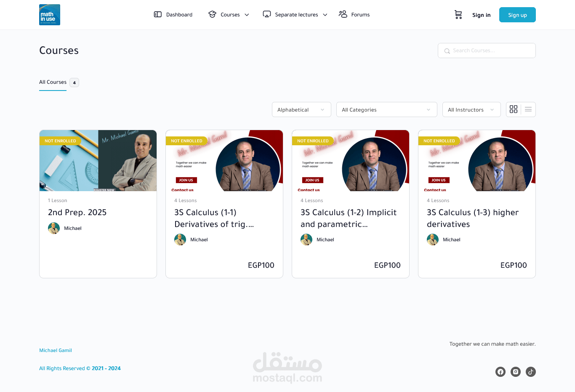575x392 pixels.
Task: Open the TikTok social icon
Action: [x=531, y=372]
